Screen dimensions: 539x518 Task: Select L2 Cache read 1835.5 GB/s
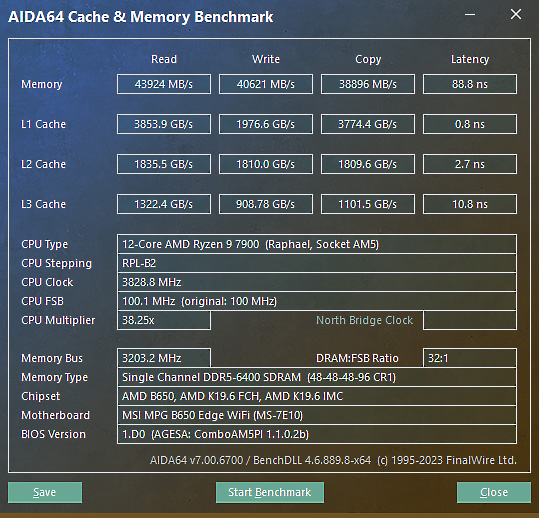[164, 164]
